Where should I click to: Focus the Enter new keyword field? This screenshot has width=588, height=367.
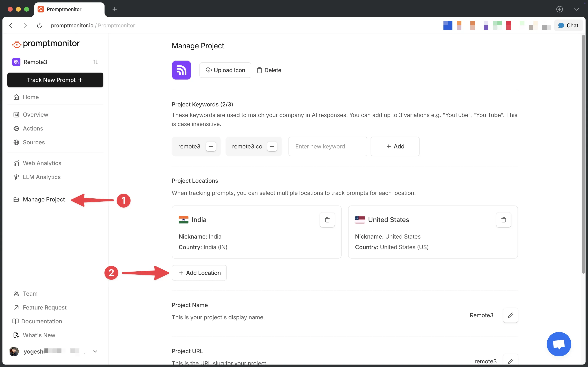pyautogui.click(x=327, y=146)
